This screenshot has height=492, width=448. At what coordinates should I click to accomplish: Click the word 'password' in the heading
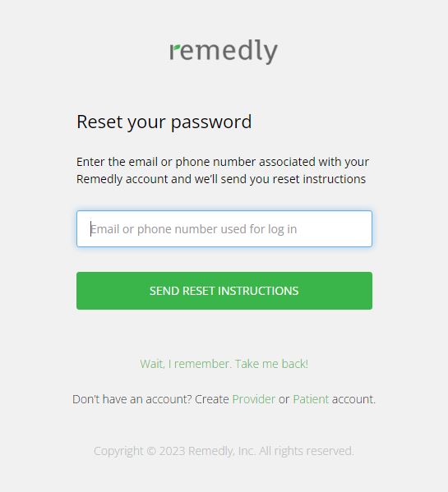pos(211,122)
